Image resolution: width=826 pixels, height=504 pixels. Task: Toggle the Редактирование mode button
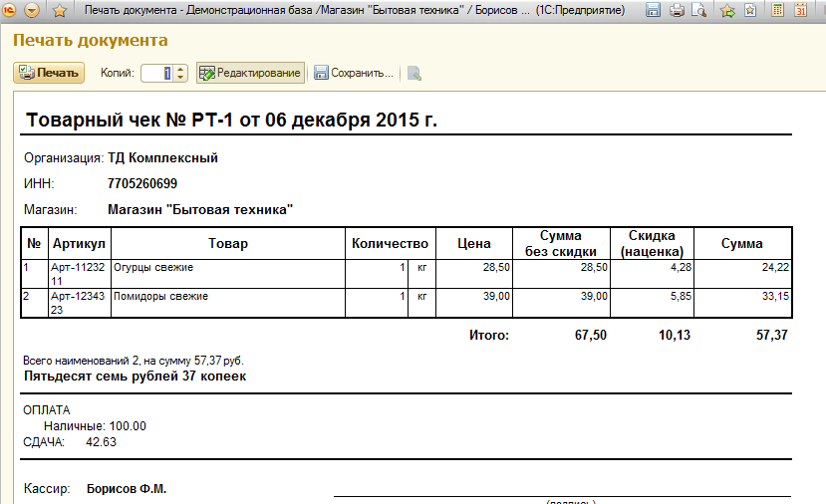[x=251, y=73]
